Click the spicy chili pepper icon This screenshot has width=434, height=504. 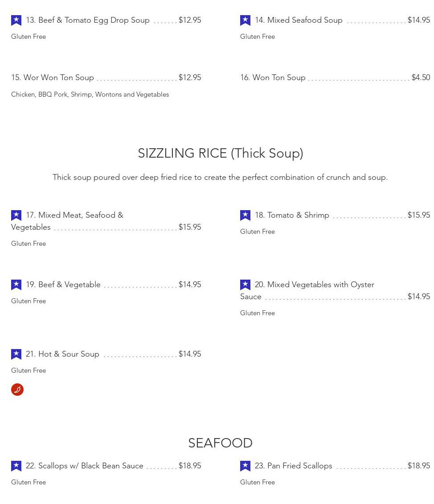(17, 390)
